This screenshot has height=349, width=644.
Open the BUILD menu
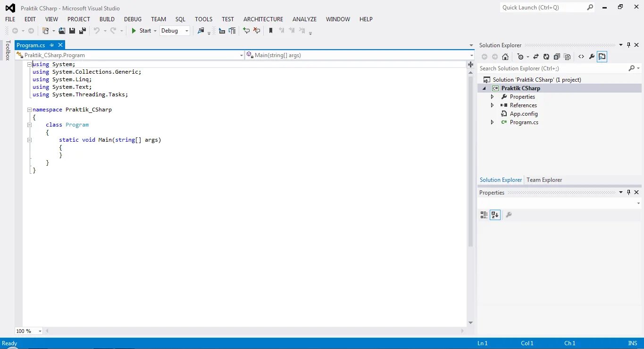107,19
